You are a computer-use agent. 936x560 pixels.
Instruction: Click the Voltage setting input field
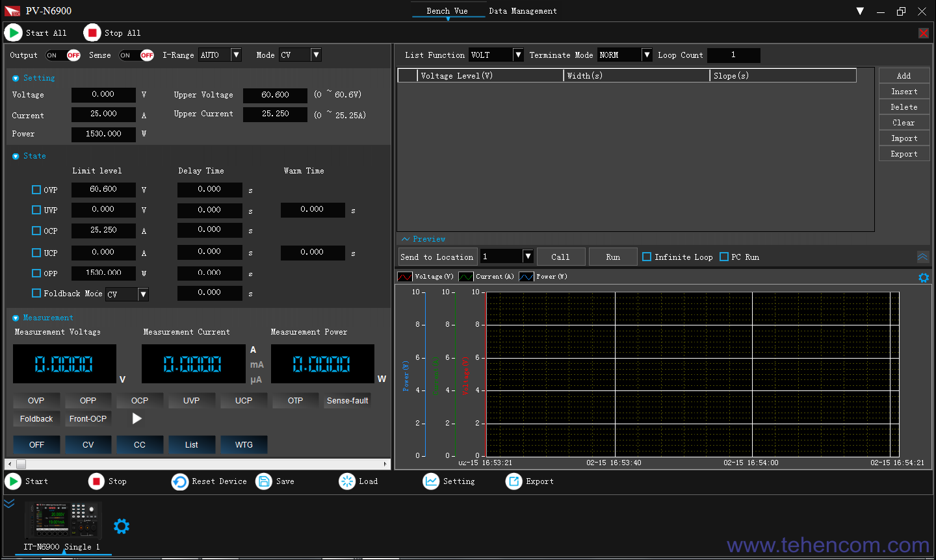103,95
